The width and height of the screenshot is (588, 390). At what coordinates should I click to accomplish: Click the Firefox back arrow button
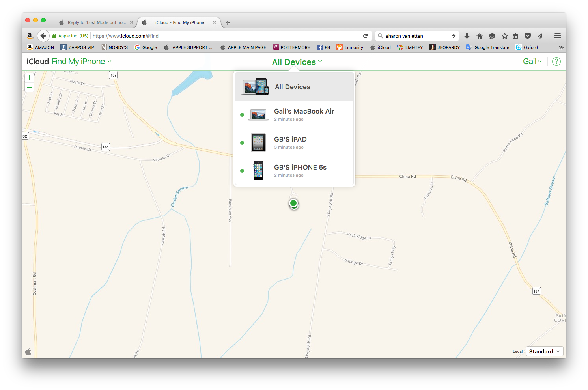pyautogui.click(x=43, y=36)
